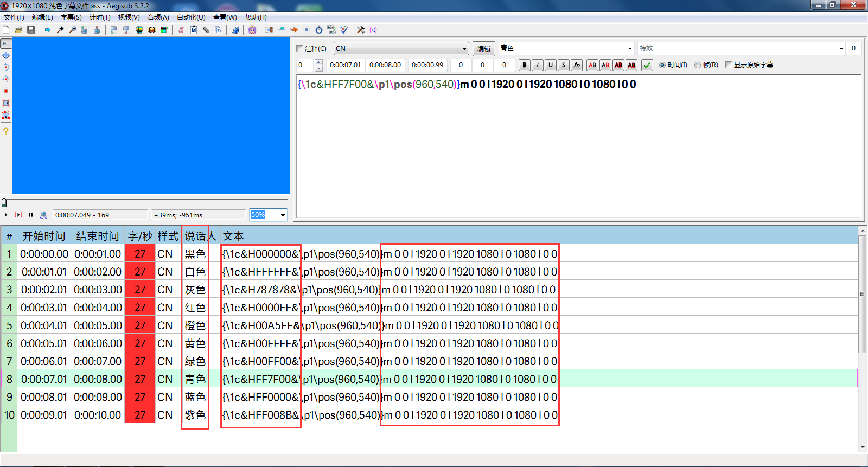Open the 自动化(U) menu

[191, 17]
